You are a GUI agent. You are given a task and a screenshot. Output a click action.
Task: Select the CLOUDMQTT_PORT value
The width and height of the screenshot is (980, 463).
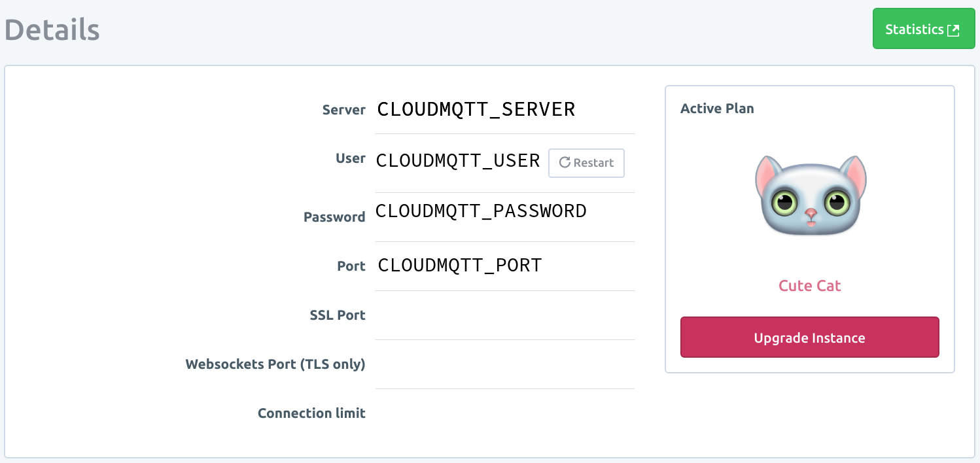460,265
